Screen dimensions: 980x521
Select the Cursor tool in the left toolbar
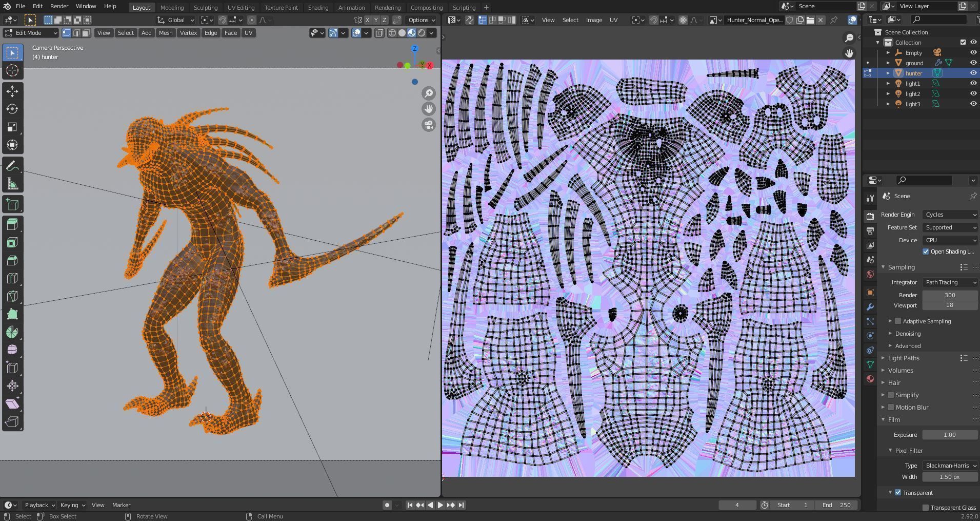12,71
